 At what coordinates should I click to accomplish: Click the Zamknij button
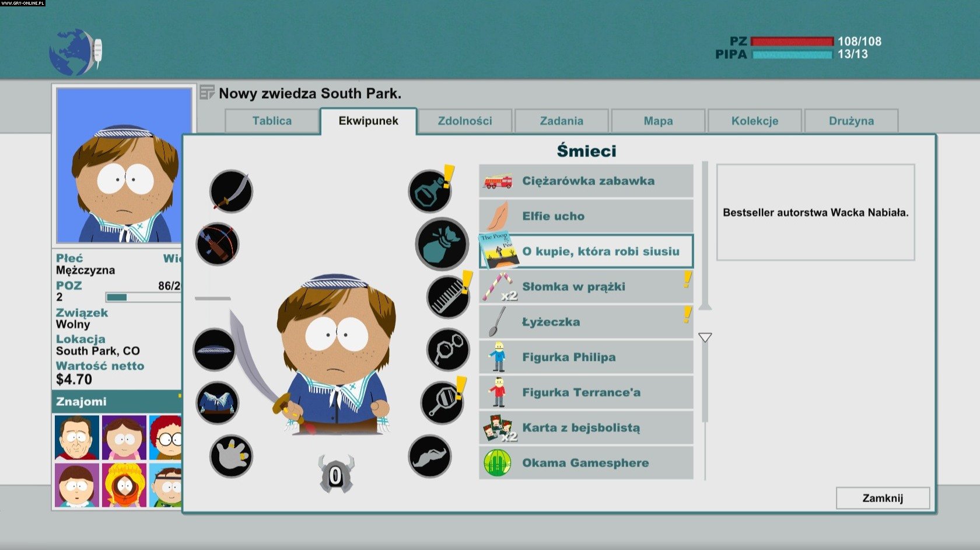pos(883,498)
